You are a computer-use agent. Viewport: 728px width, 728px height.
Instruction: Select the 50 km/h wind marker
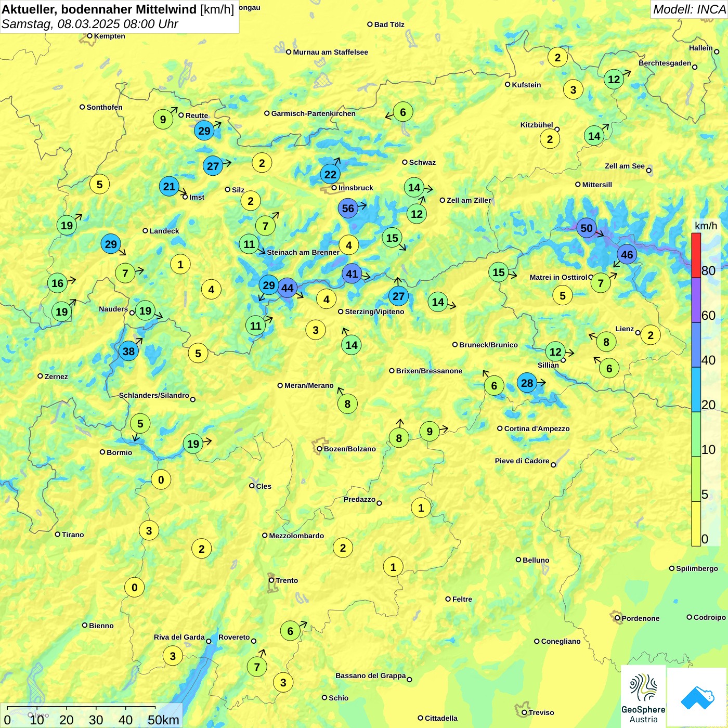pos(587,228)
